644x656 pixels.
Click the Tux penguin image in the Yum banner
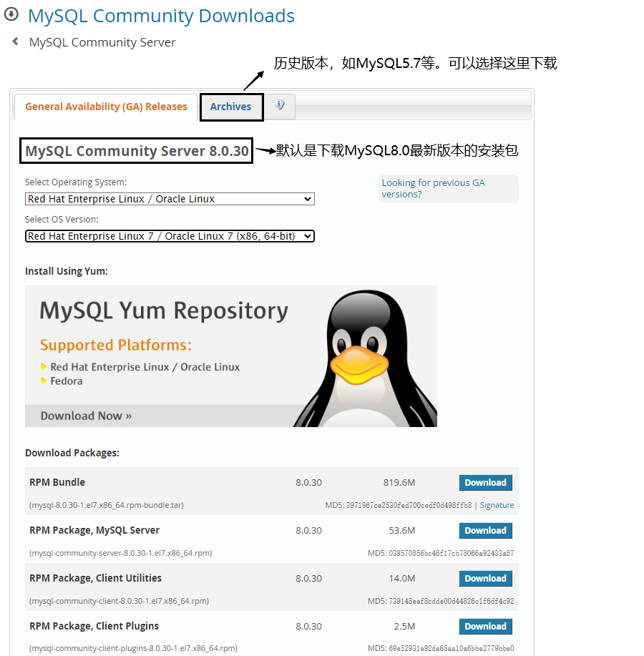(365, 358)
